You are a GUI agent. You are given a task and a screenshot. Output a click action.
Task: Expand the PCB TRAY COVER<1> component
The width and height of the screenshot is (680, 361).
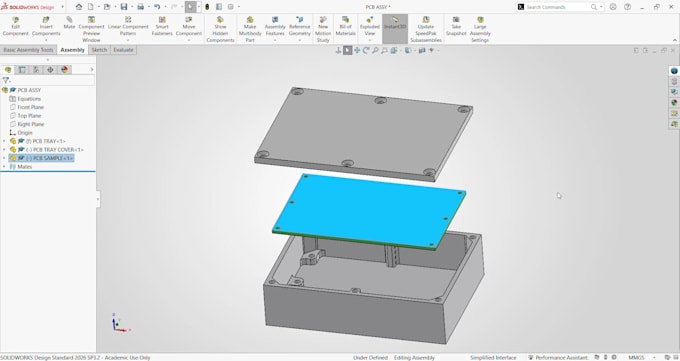pos(4,150)
